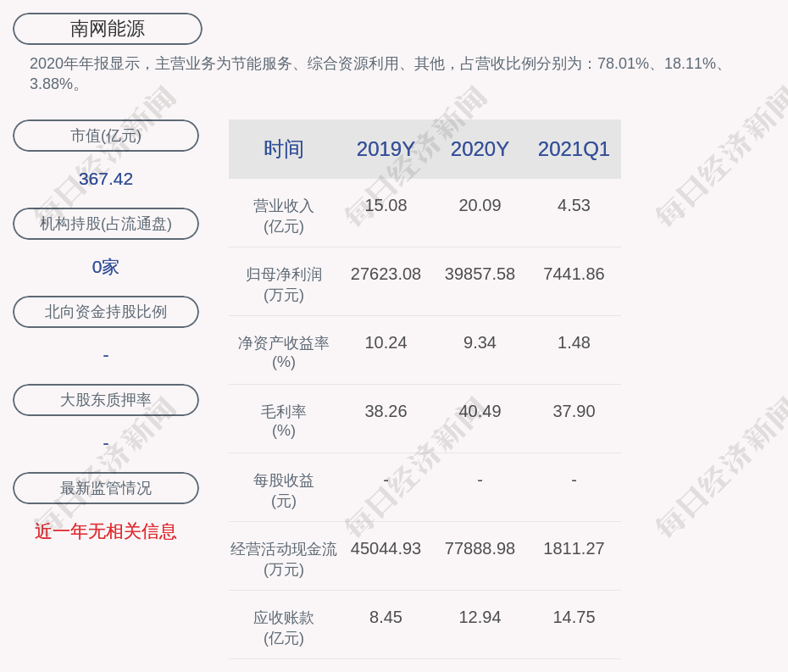Image resolution: width=788 pixels, height=672 pixels.
Task: Select revenue value 20.09
Action: [480, 206]
